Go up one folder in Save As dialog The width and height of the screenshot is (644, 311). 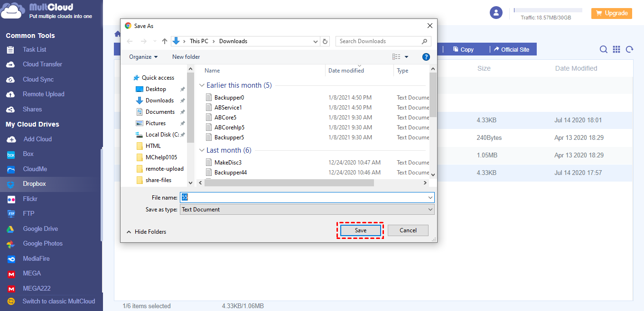click(165, 41)
